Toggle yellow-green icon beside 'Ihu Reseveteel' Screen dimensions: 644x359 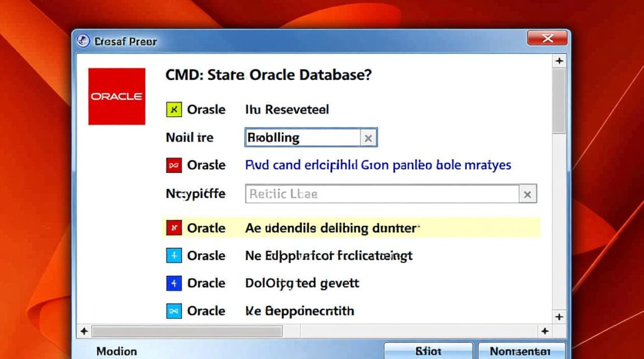174,110
